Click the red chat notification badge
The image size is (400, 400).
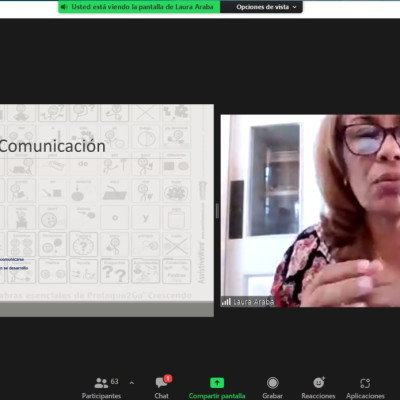tap(168, 378)
